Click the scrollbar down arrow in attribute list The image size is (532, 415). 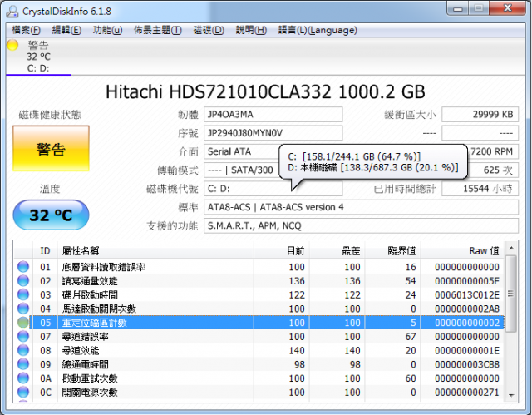[x=511, y=395]
